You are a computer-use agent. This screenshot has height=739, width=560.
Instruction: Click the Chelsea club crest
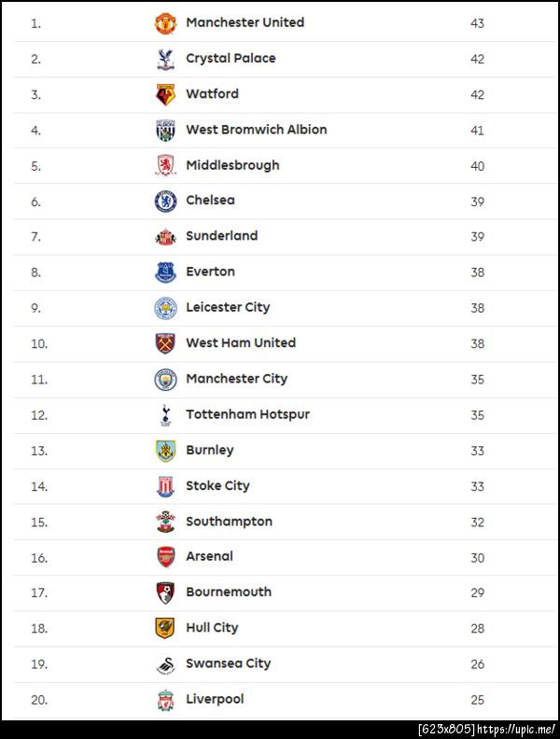(x=165, y=201)
